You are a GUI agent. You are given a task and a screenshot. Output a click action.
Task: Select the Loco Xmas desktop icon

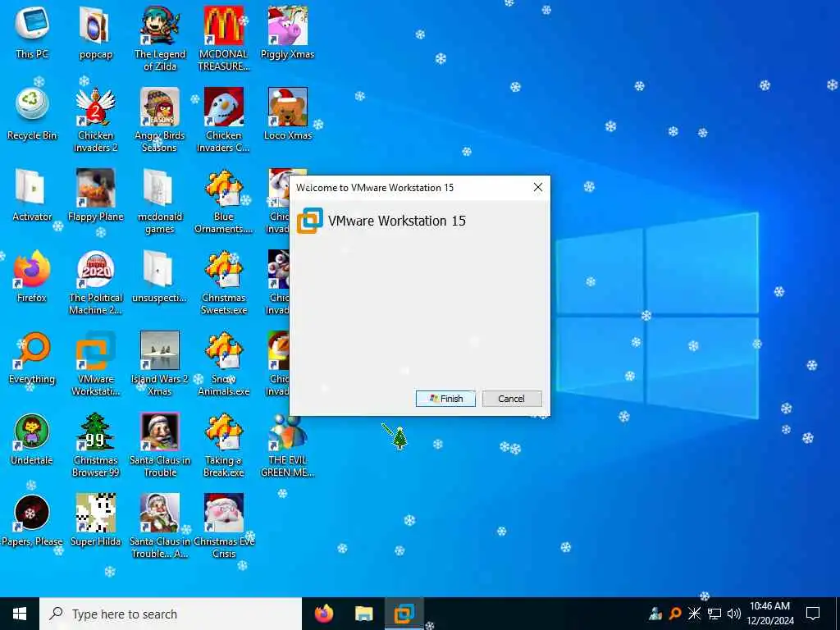pyautogui.click(x=288, y=113)
